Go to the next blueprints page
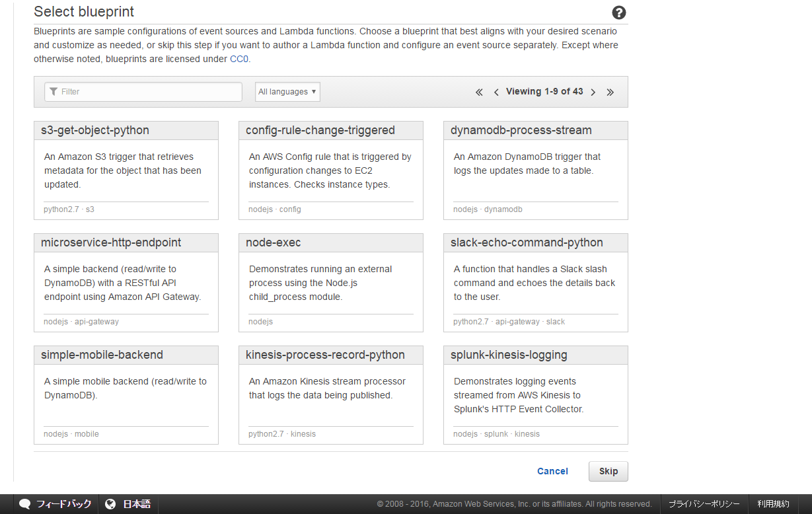Viewport: 812px width, 514px height. click(593, 92)
